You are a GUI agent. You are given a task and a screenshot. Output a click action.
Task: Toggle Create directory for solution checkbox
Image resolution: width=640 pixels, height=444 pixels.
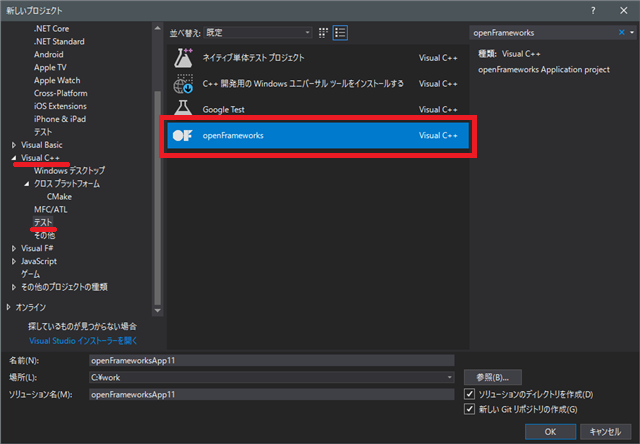469,394
